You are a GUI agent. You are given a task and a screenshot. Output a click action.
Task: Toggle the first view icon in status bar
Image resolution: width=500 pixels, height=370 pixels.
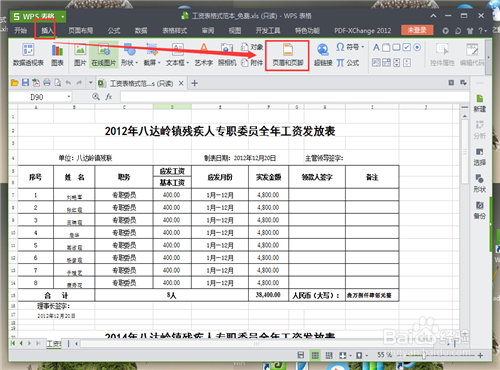pyautogui.click(x=301, y=355)
